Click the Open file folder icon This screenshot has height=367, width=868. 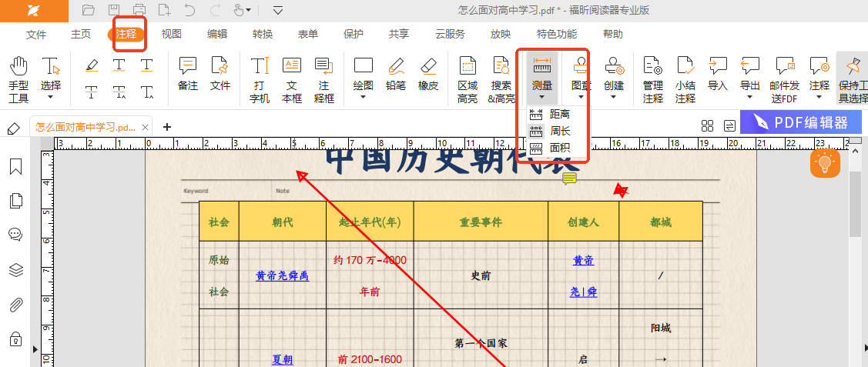pos(88,10)
